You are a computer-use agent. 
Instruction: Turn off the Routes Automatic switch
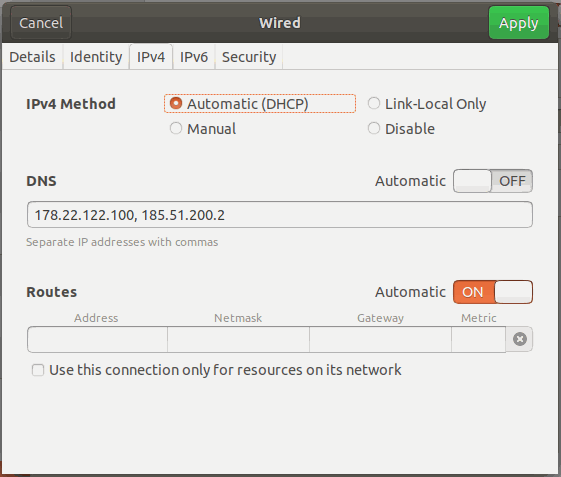[493, 292]
